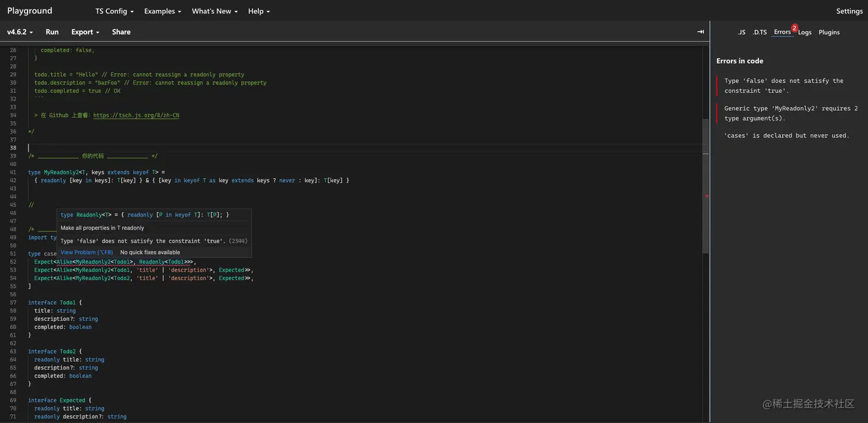The height and width of the screenshot is (423, 868).
Task: Click 'completed: boolean' on line 60
Action: click(x=63, y=327)
